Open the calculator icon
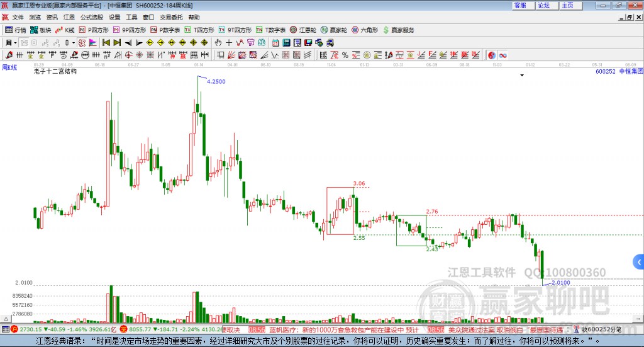644x347 pixels. click(x=286, y=43)
